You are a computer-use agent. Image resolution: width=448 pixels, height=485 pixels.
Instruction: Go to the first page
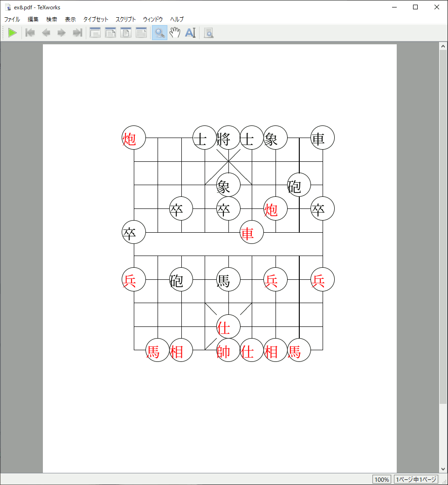[x=30, y=33]
